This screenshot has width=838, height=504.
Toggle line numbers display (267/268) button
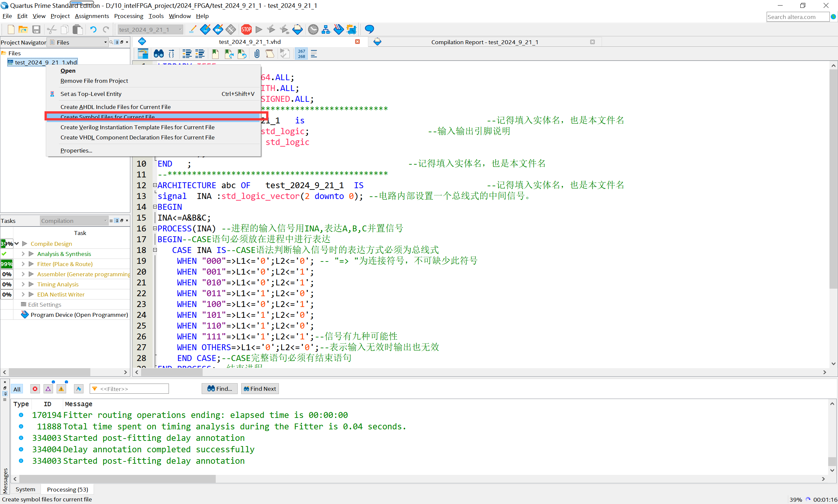point(301,54)
